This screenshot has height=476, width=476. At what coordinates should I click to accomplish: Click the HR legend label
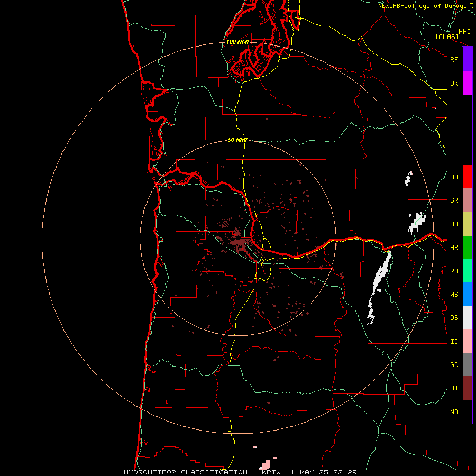tap(454, 248)
